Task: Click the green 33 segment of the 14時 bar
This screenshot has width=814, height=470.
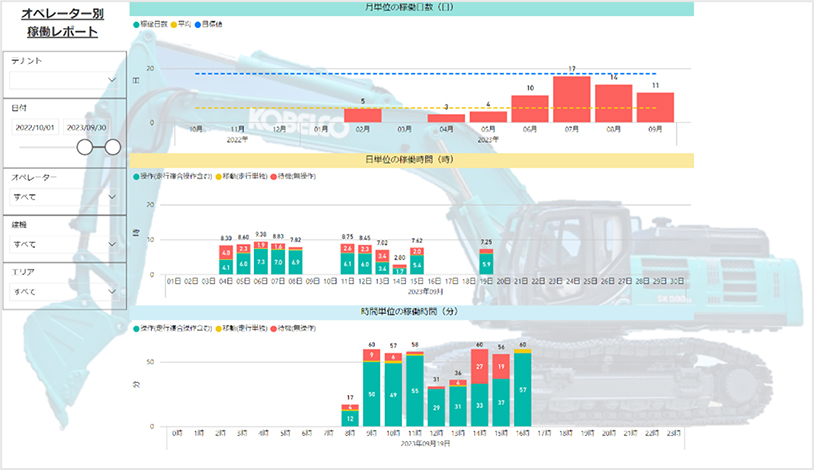Action: click(480, 405)
